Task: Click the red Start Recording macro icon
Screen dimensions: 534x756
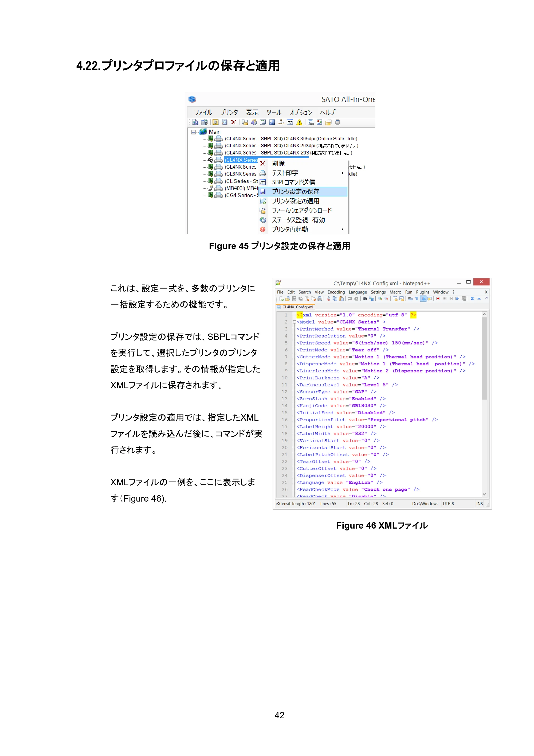Action: click(438, 299)
